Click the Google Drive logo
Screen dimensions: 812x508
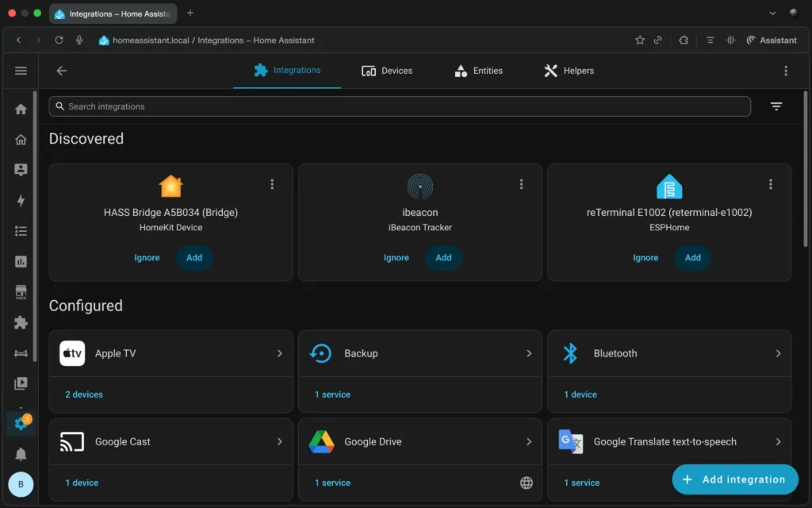[322, 441]
